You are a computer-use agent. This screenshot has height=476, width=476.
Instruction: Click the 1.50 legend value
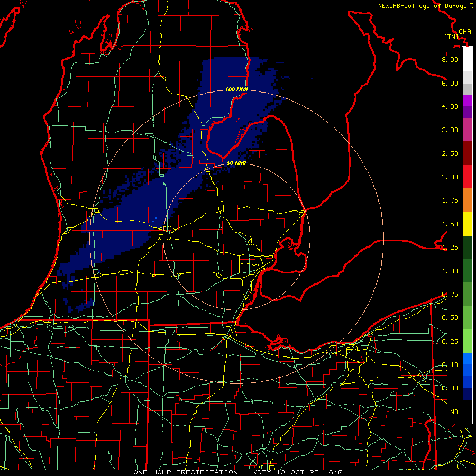[450, 224]
